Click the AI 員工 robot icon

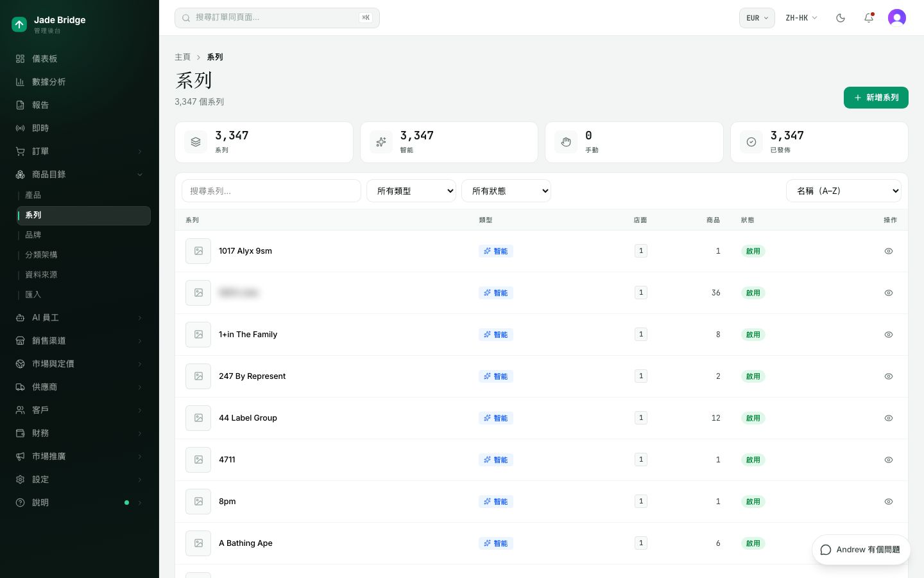[x=21, y=317]
